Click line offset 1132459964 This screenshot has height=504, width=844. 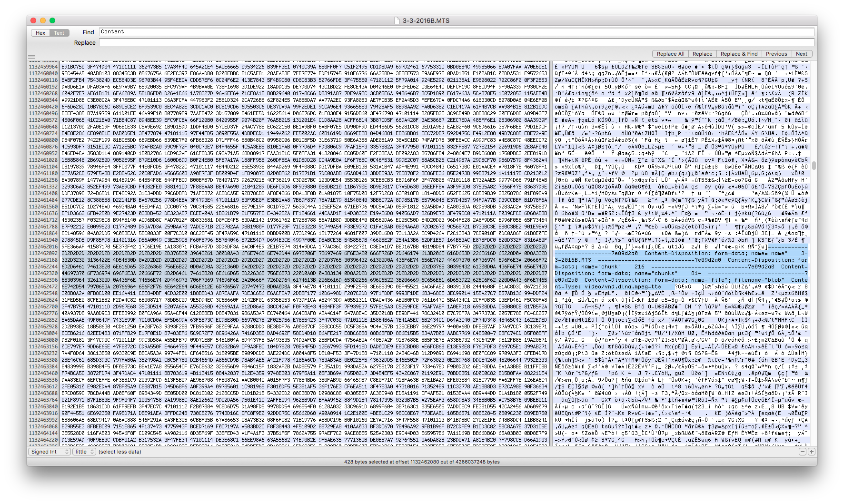[x=43, y=67]
